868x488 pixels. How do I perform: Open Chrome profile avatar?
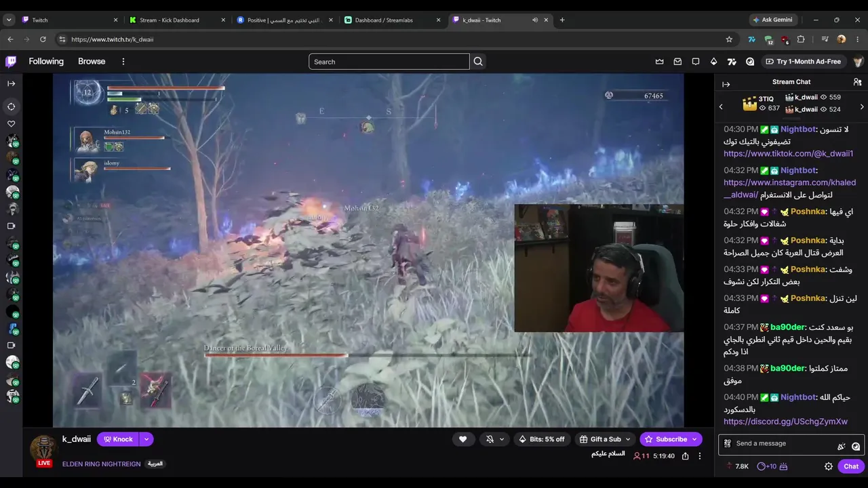click(x=842, y=39)
